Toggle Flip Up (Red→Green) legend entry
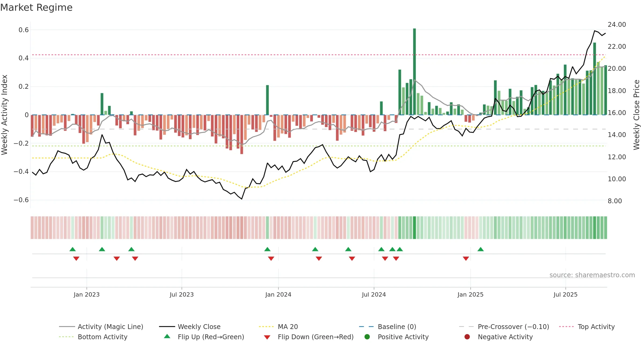644x362 pixels. (x=204, y=337)
